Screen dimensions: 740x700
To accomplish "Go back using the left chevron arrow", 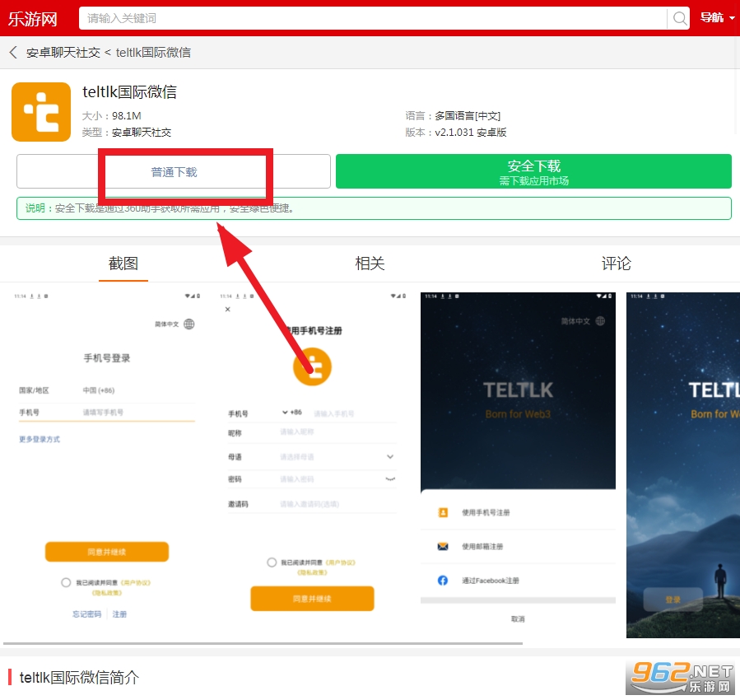I will (x=13, y=53).
